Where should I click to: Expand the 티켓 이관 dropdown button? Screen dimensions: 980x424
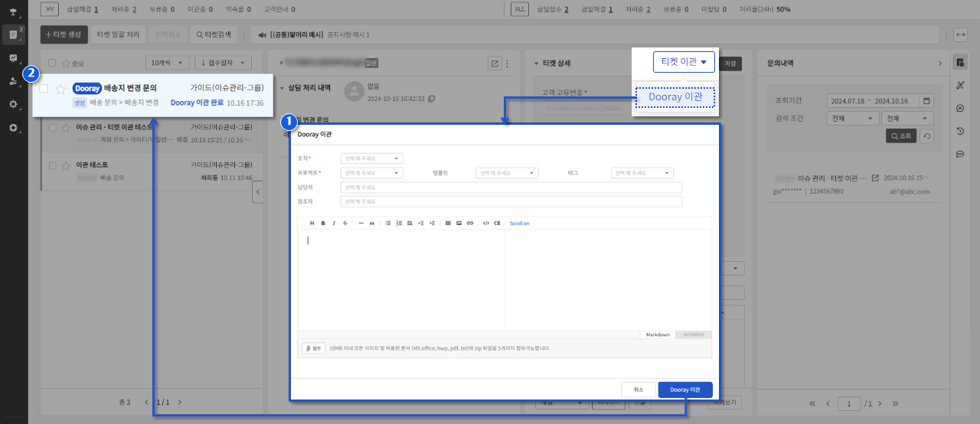point(684,62)
